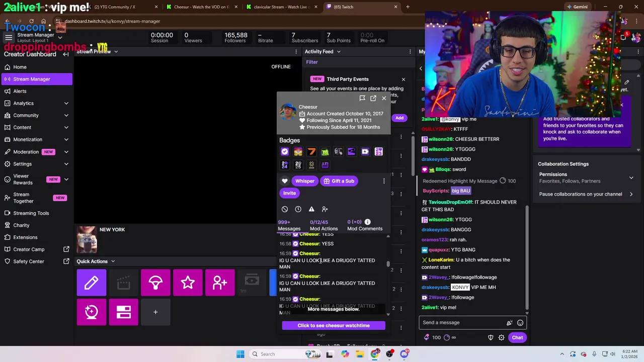644x362 pixels.
Task: Expand Permissions in Collaboration Settings
Action: (586, 177)
